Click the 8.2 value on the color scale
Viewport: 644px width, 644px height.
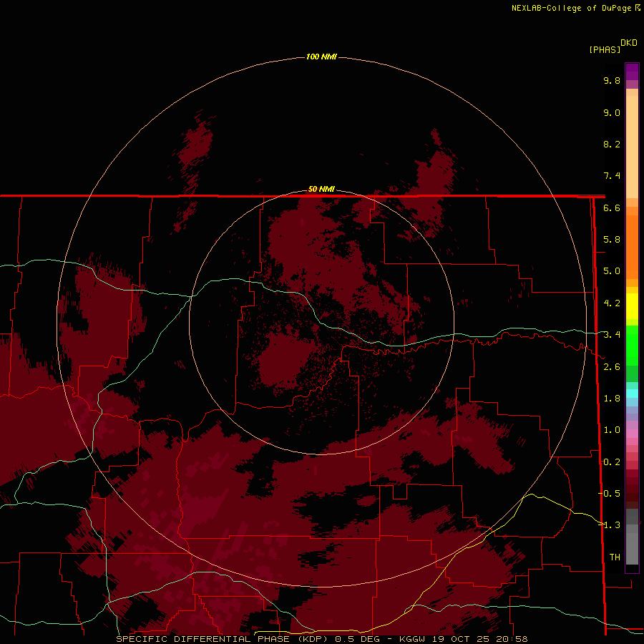(x=612, y=144)
